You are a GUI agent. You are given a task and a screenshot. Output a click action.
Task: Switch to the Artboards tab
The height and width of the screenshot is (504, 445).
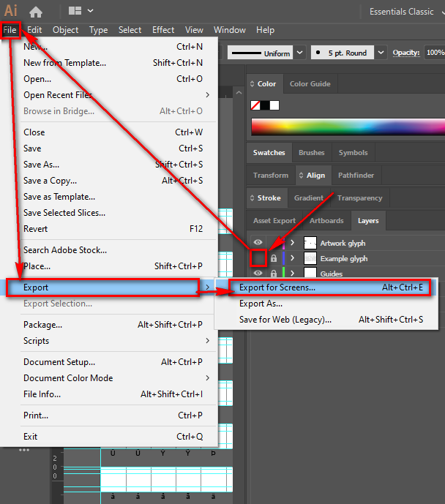coord(326,220)
